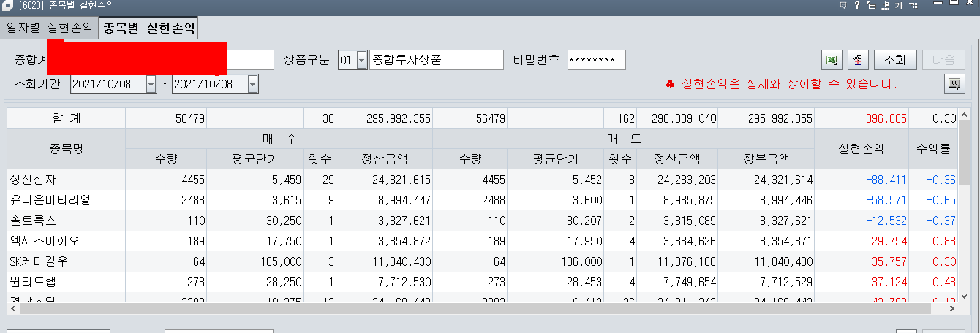This screenshot has height=333, width=980.
Task: Select the 솔트룩스 row name
Action: pos(34,220)
